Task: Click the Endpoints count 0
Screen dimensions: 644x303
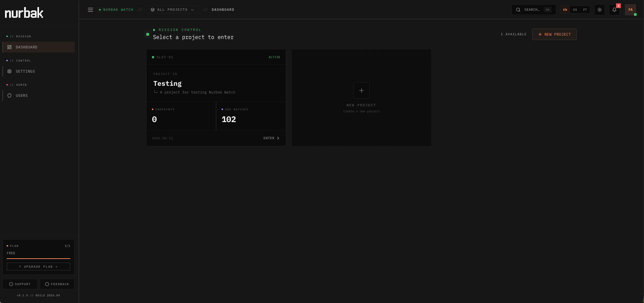Action: [x=154, y=119]
